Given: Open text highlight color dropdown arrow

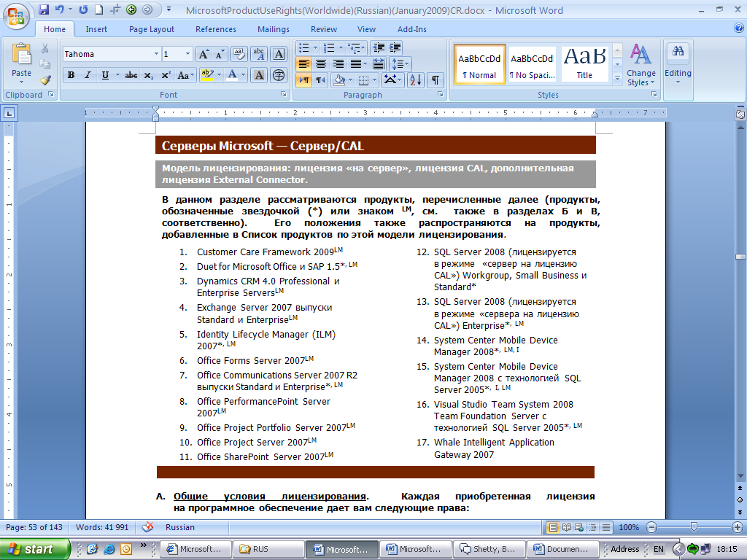Looking at the screenshot, I should pos(219,75).
